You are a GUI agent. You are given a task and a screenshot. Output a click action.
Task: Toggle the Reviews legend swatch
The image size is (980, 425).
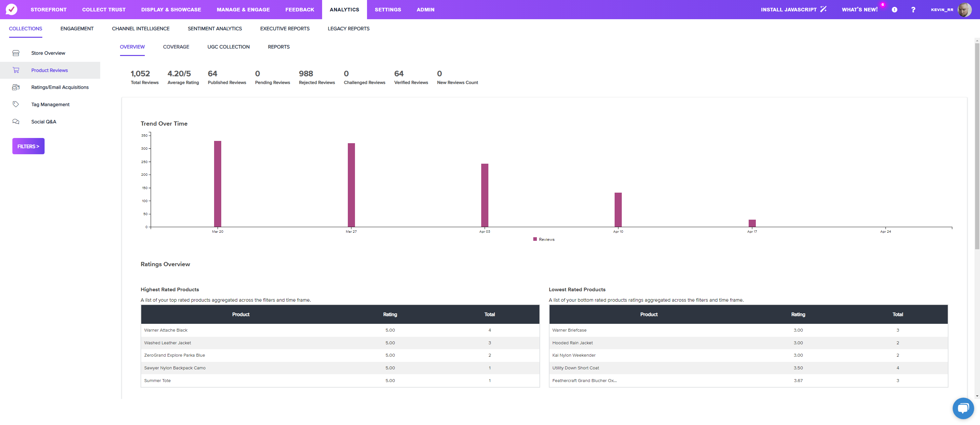click(535, 239)
